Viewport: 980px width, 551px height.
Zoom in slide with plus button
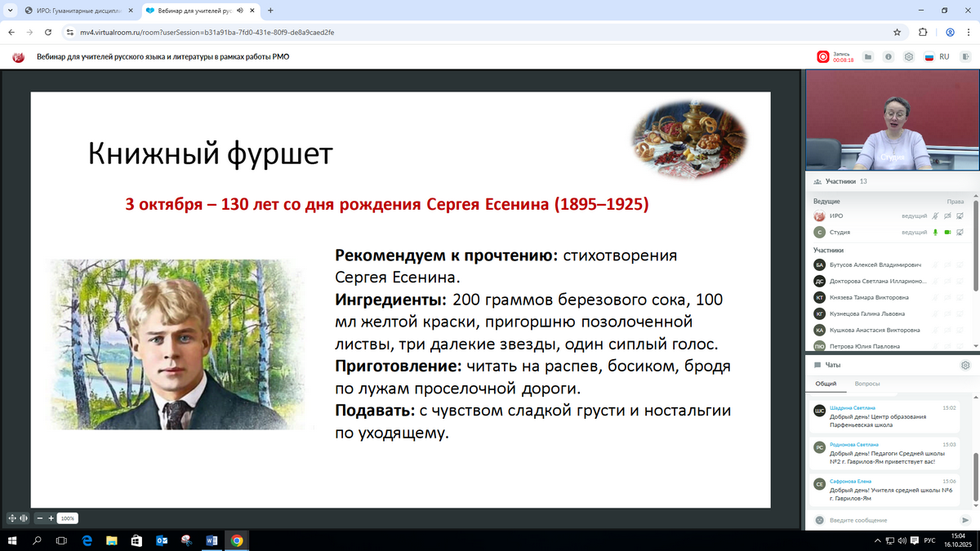point(51,518)
